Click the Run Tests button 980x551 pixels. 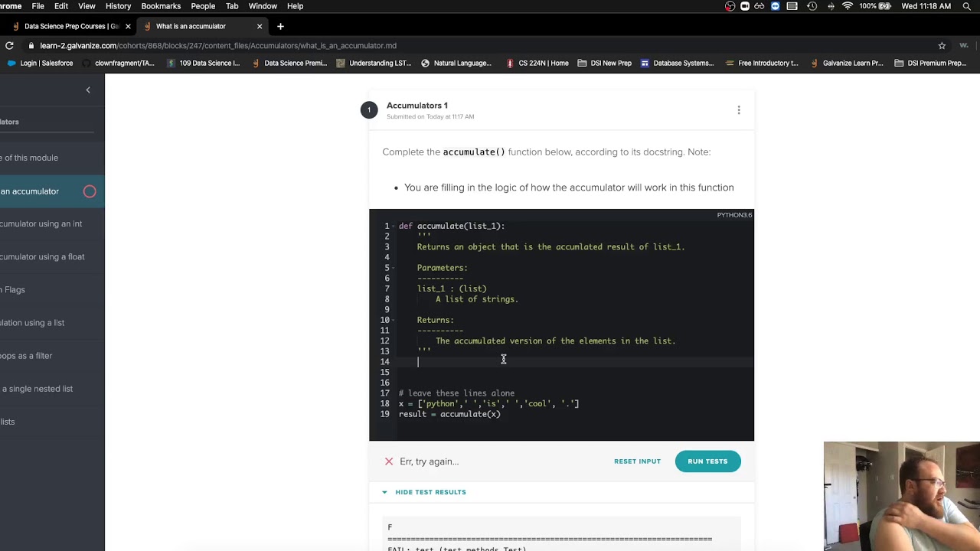pos(707,461)
